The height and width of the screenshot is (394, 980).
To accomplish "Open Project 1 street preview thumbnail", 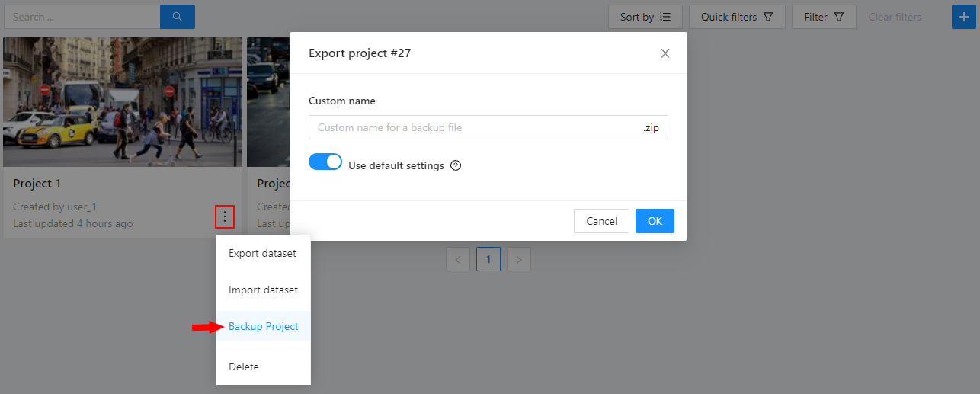I will click(x=122, y=102).
